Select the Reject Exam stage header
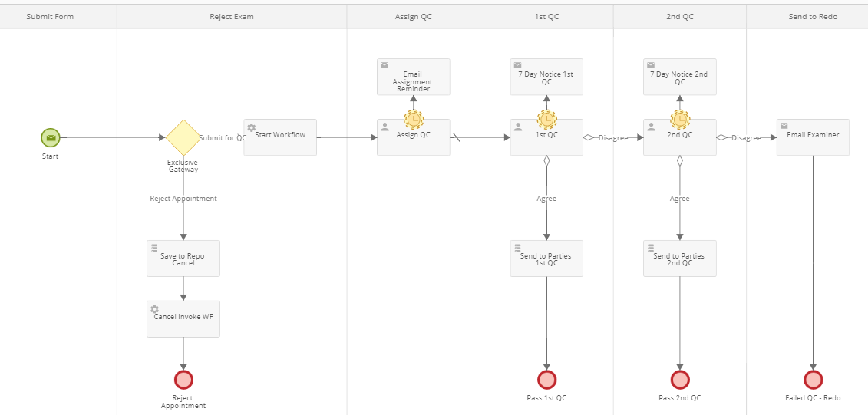 [x=232, y=17]
